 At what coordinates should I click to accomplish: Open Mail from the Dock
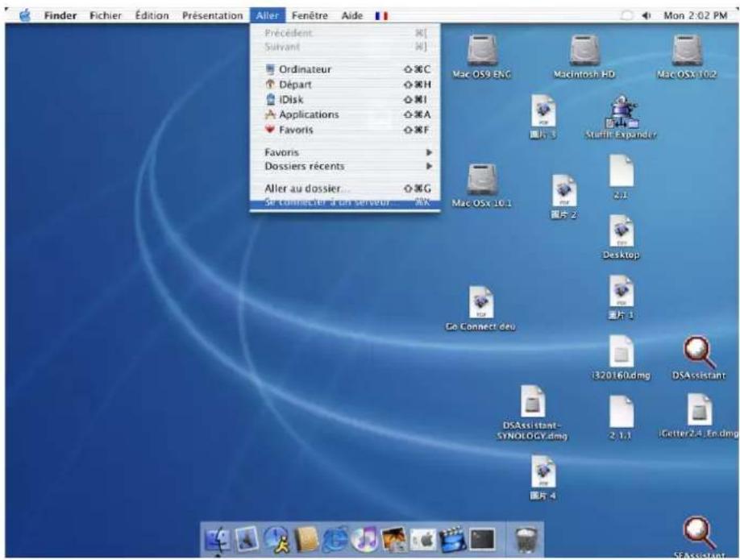247,539
